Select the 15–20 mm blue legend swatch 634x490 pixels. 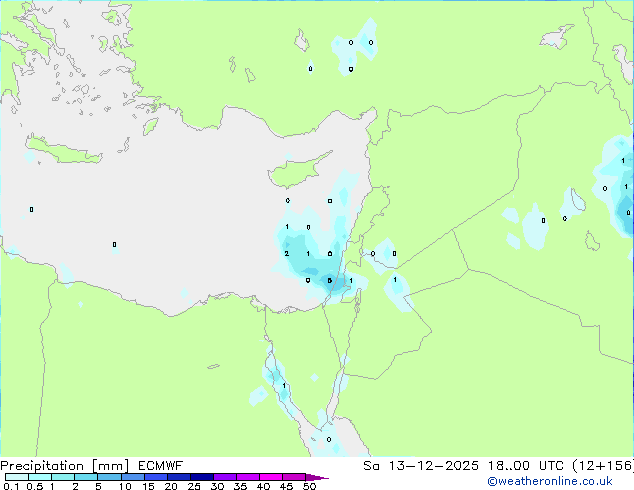coord(155,477)
